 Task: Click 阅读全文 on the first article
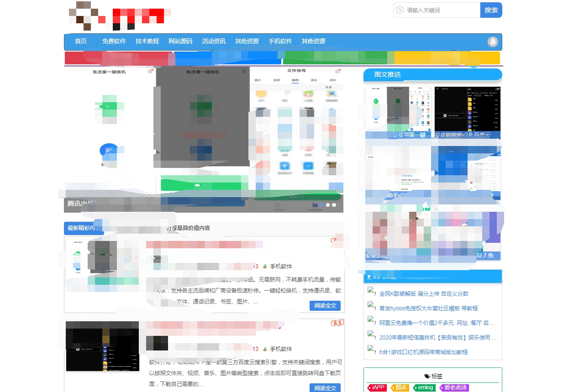(x=325, y=305)
